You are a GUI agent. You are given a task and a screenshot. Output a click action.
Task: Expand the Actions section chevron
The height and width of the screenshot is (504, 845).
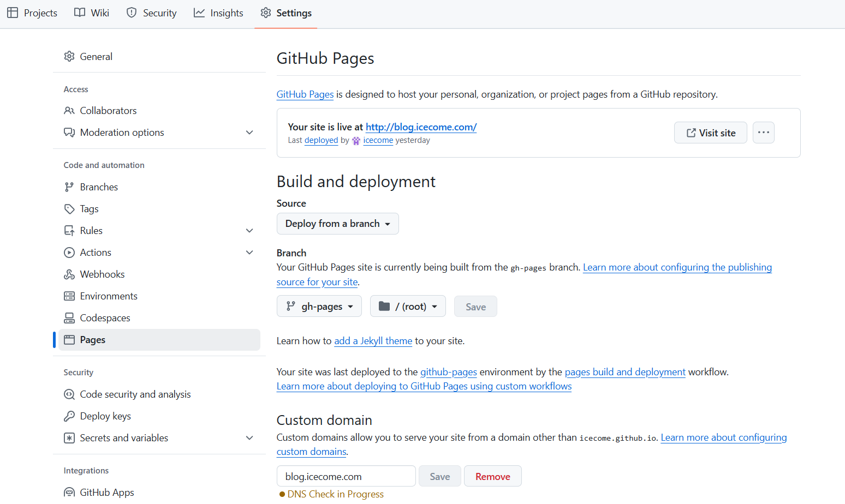click(249, 253)
